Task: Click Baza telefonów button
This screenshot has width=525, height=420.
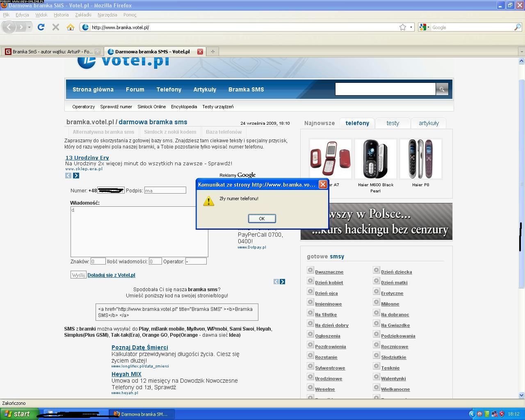Action: 224,132
